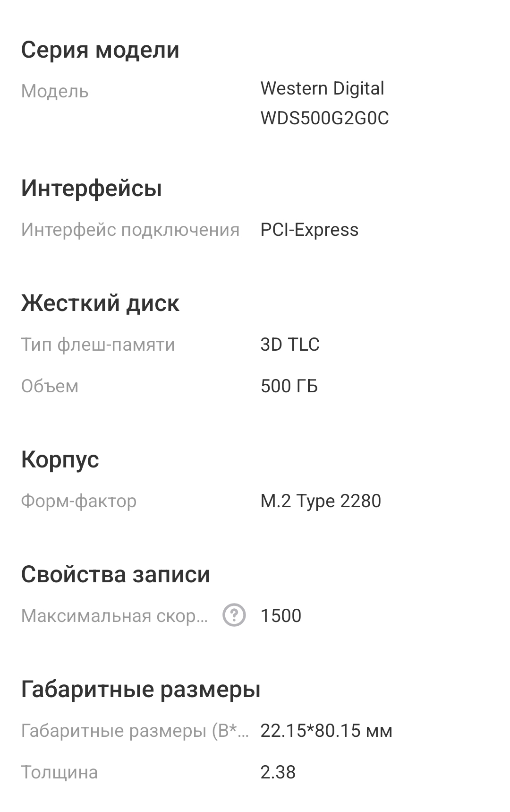This screenshot has width=510, height=812.
Task: Click the help question mark icon
Action: point(234,615)
